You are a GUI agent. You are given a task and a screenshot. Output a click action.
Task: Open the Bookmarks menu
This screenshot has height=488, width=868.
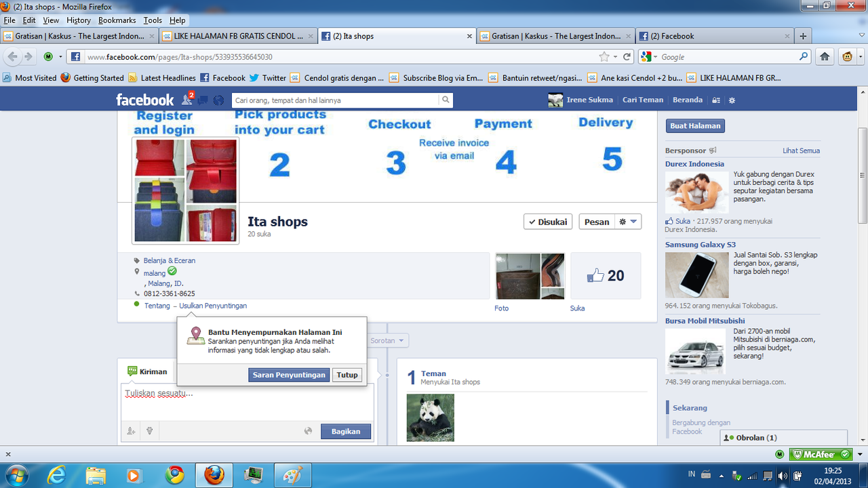coord(117,20)
